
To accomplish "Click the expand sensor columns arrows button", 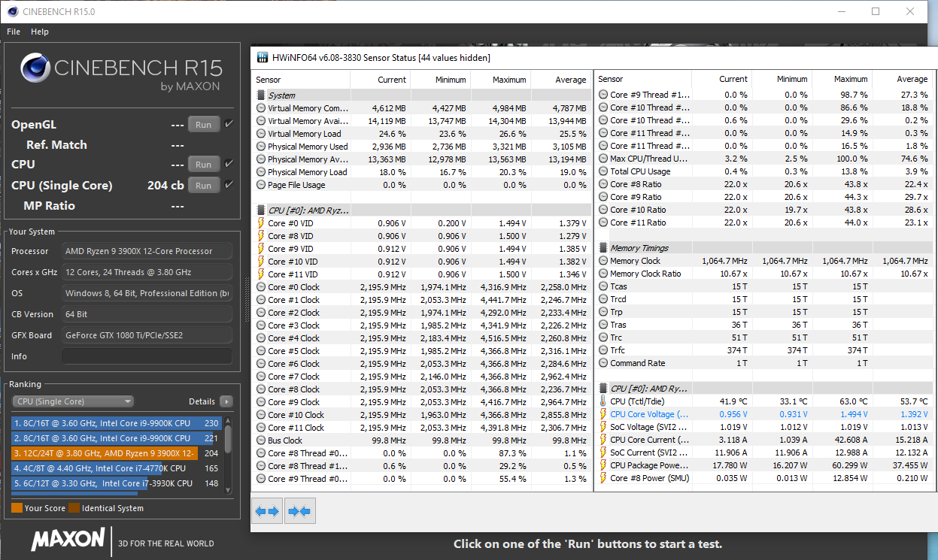I will (x=267, y=511).
